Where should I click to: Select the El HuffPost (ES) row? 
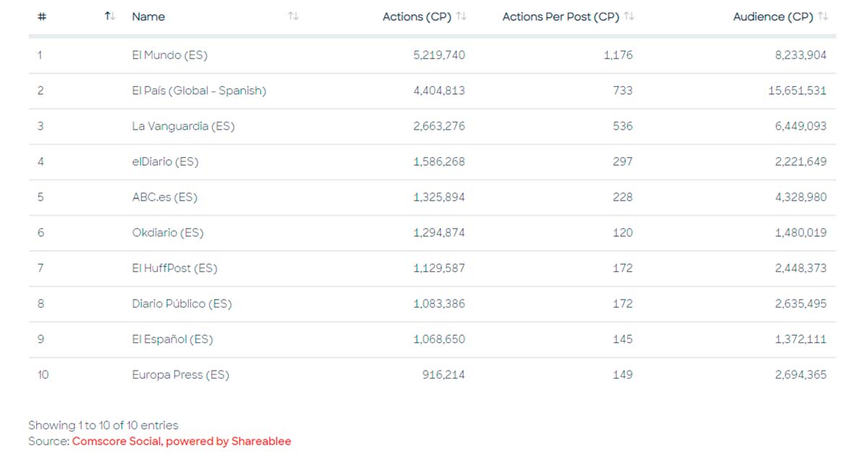(x=174, y=268)
